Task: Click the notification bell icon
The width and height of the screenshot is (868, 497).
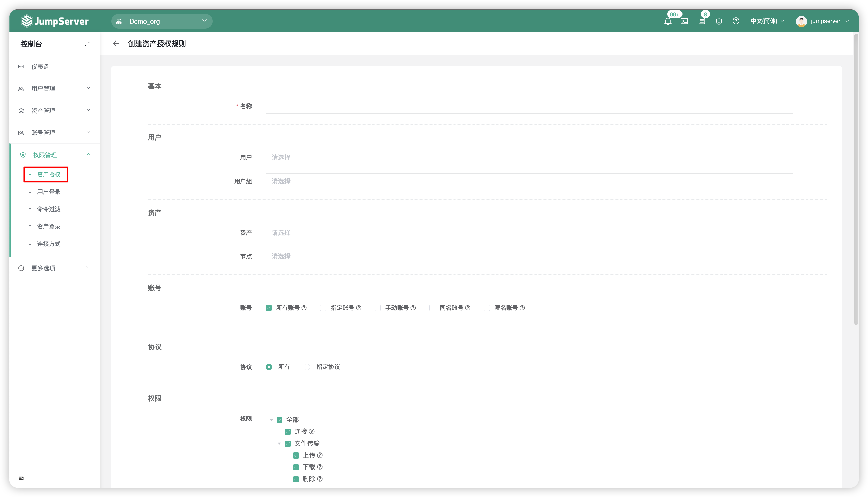Action: [668, 21]
